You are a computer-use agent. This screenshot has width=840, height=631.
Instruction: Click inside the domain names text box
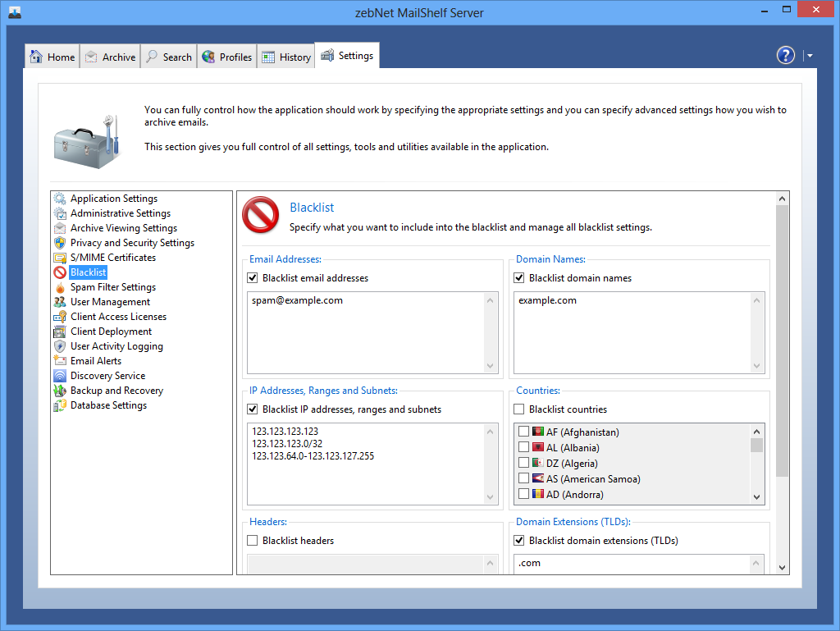[630, 332]
